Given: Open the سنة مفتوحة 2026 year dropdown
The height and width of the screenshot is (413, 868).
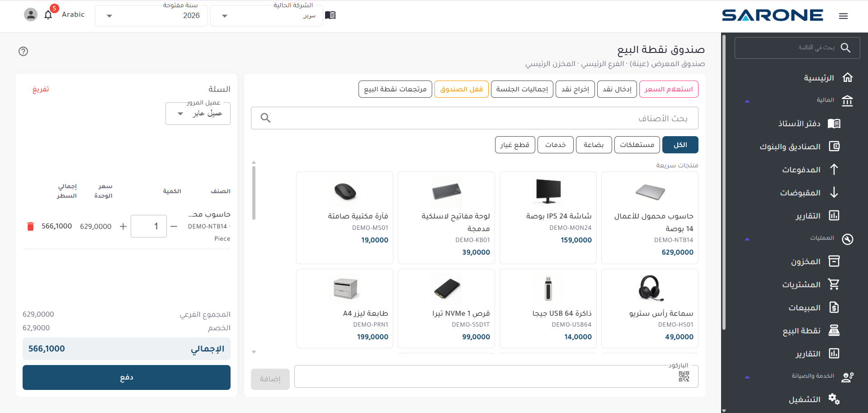Looking at the screenshot, I should [x=151, y=15].
